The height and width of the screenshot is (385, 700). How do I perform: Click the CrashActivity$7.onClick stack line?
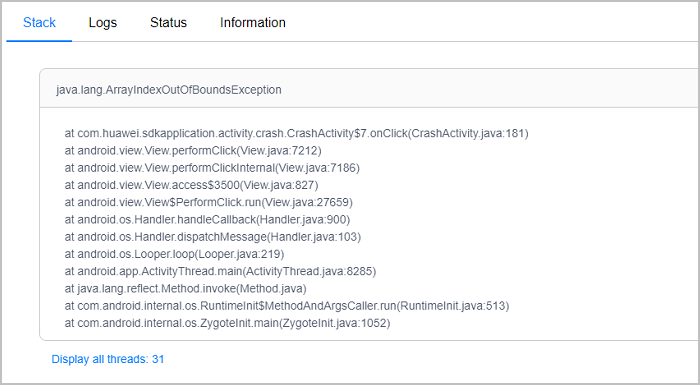296,134
